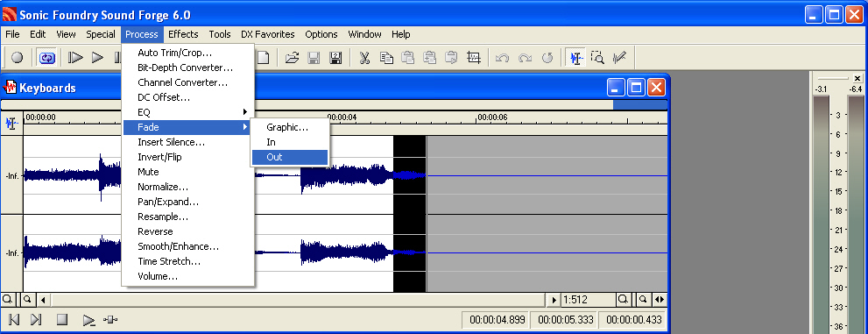Select Auto Trim/Crop... in Process menu
868x334 pixels.
click(x=187, y=53)
